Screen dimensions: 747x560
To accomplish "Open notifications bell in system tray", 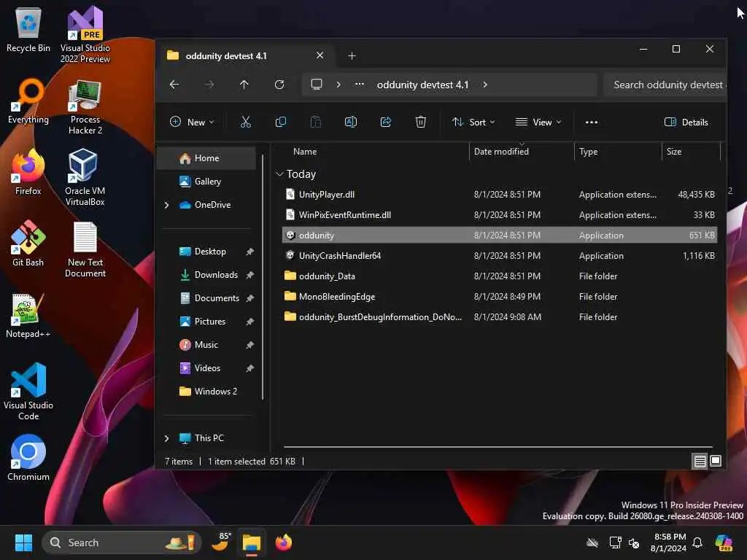I will (x=697, y=542).
